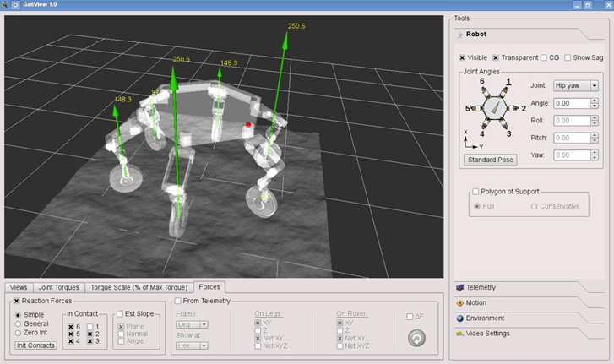Expand the Telemetry section
614x364 pixels.
click(x=529, y=288)
